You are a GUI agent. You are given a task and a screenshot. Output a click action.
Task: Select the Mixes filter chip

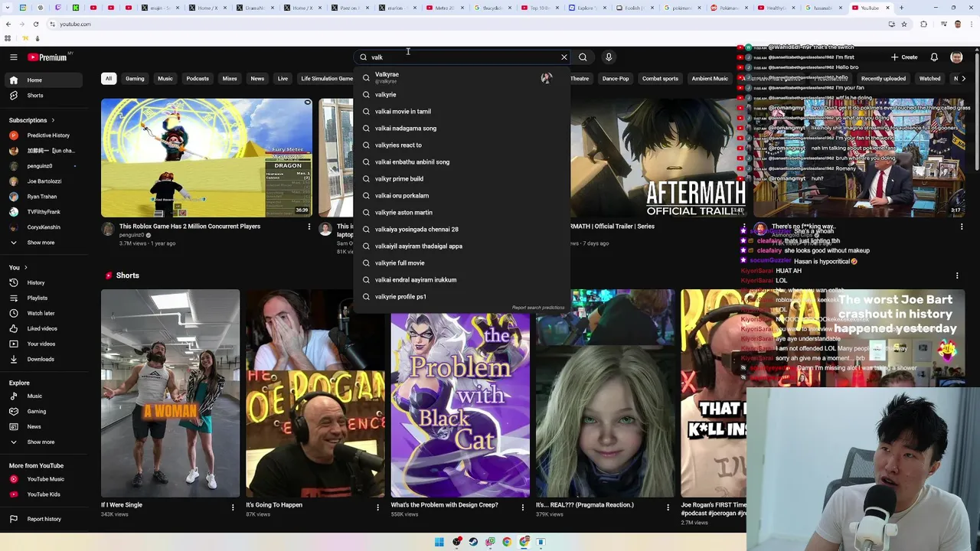click(230, 78)
